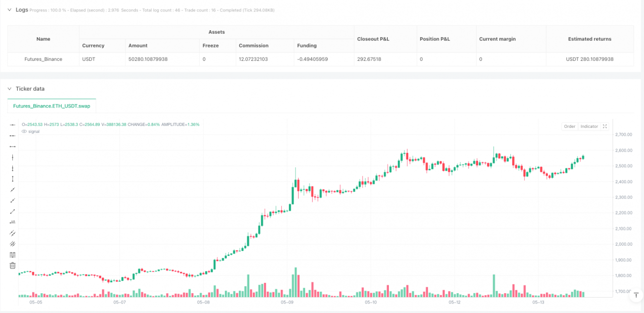Select the horizontal ray line drawing tool
Image resolution: width=644 pixels, height=313 pixels.
(x=13, y=135)
